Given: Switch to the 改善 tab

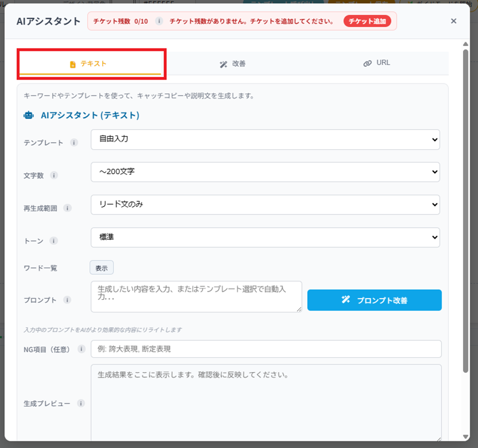Looking at the screenshot, I should pos(233,62).
